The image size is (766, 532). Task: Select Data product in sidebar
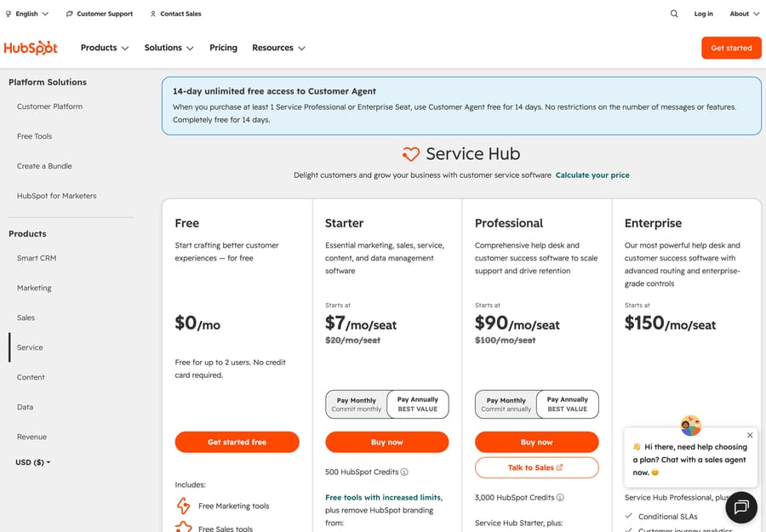coord(25,407)
